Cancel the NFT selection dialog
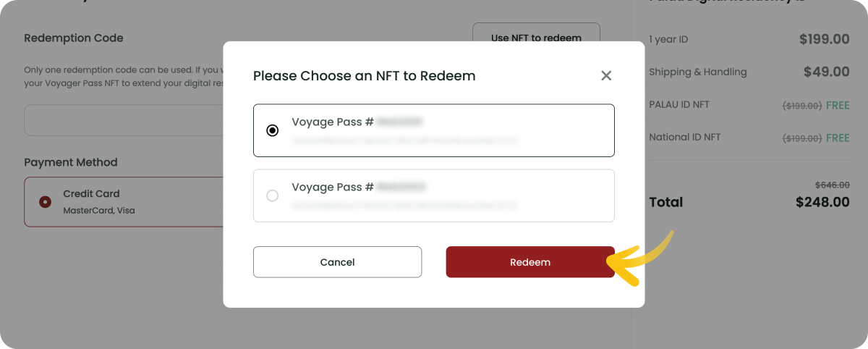Viewport: 868px width, 349px height. tap(337, 262)
